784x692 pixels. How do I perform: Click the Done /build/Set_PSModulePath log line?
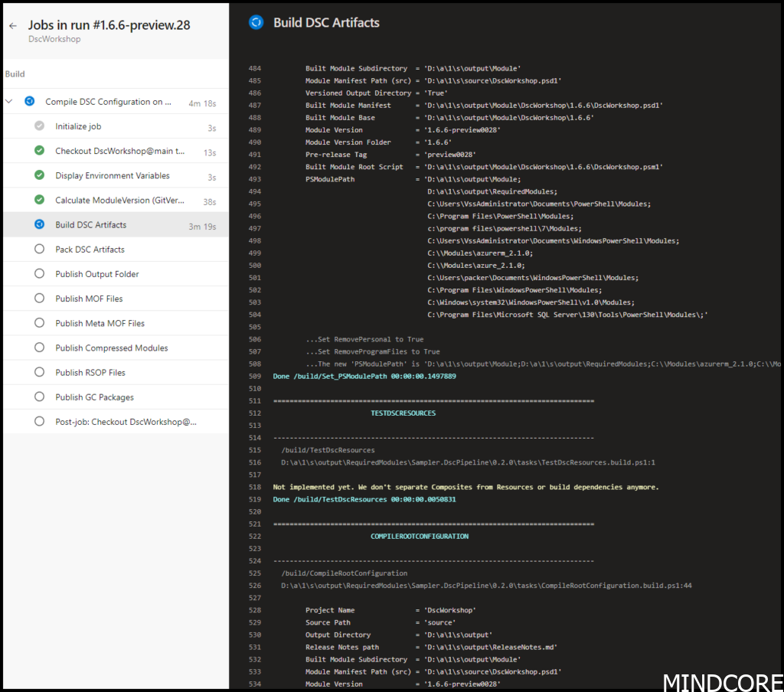point(364,376)
